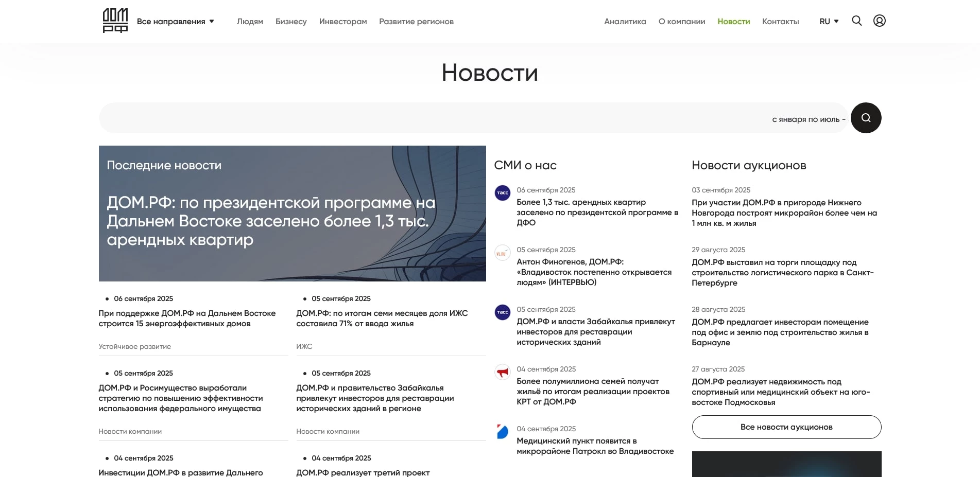Click the Новости компании tag link
Viewport: 980px width, 477px height.
tap(130, 431)
